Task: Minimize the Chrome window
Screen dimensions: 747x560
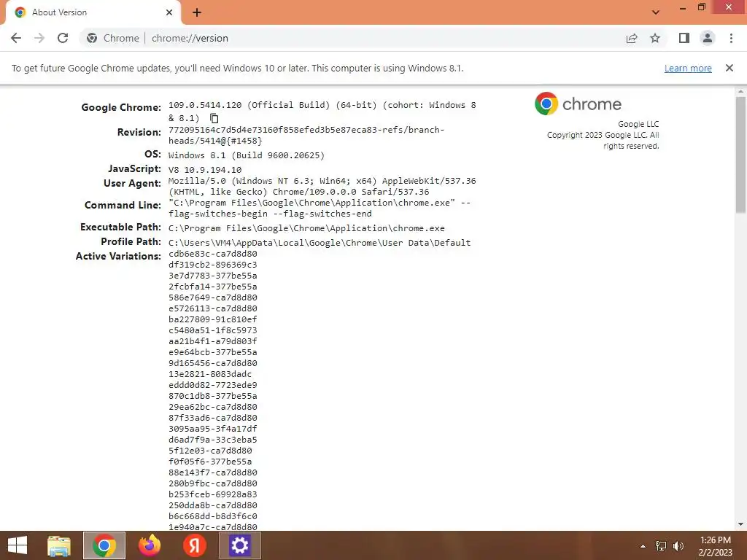Action: tap(683, 8)
